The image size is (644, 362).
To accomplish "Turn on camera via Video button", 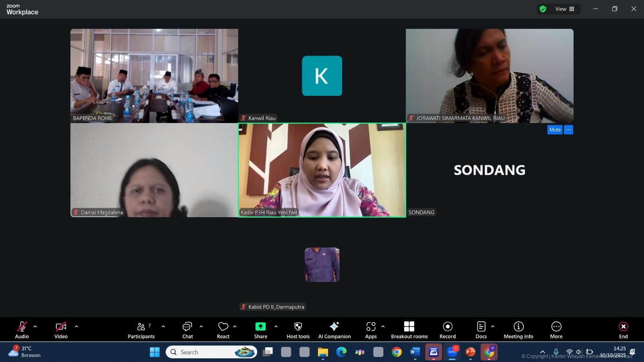I will tap(61, 330).
